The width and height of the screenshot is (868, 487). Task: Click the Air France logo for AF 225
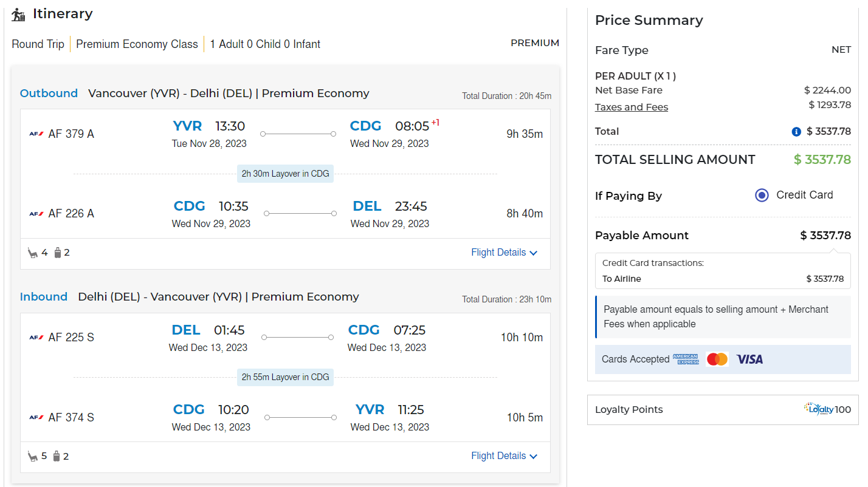point(36,338)
